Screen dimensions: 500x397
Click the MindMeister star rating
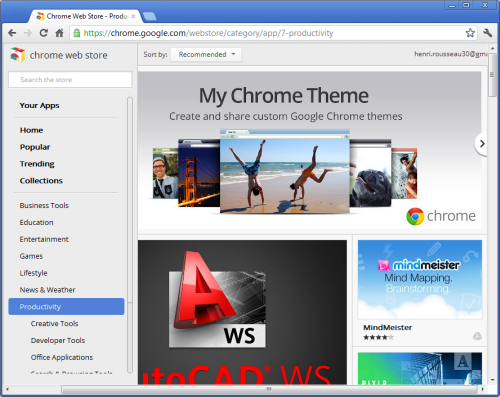click(x=378, y=337)
